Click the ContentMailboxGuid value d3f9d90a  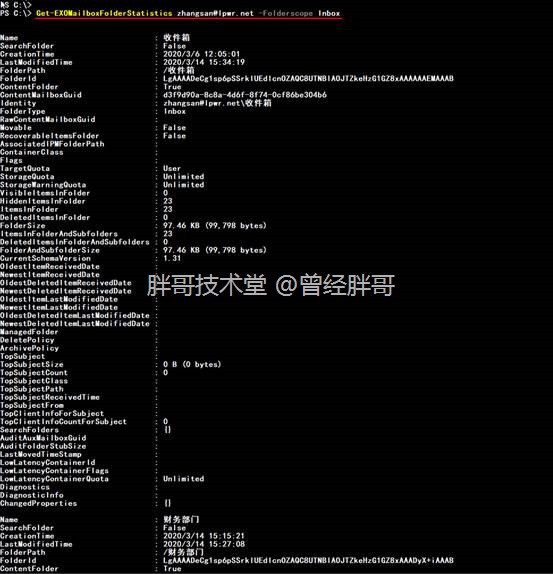(x=245, y=95)
